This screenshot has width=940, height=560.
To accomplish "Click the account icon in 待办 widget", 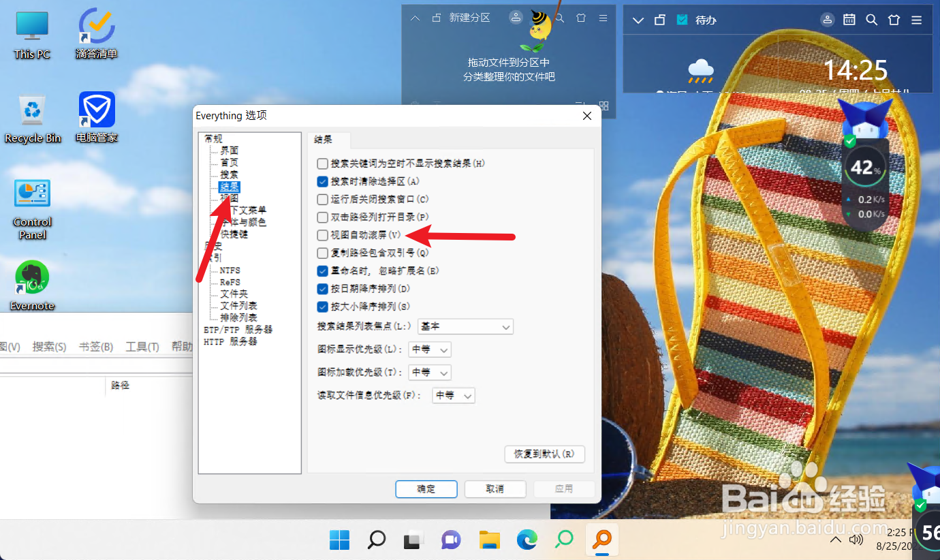I will [x=828, y=20].
